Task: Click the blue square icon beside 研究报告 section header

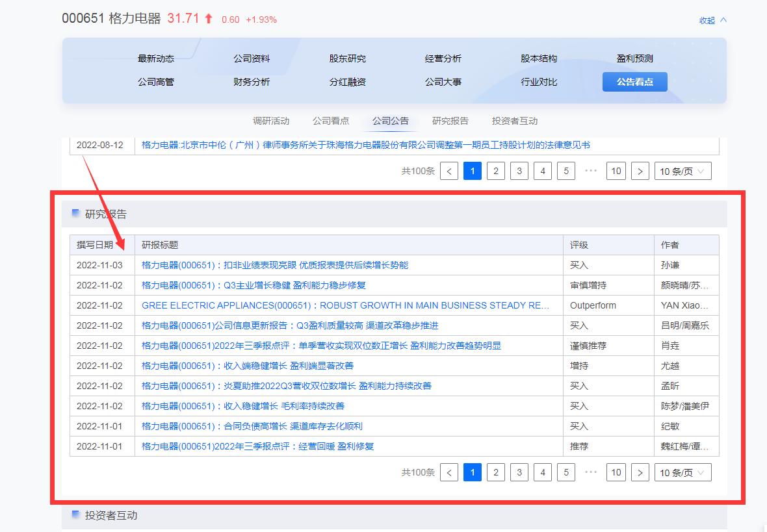Action: pos(73,213)
